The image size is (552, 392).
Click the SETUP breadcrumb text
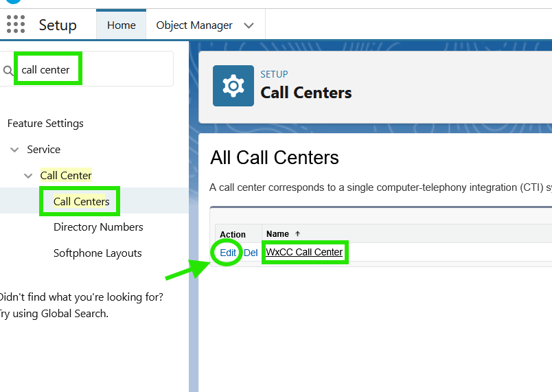[x=274, y=74]
